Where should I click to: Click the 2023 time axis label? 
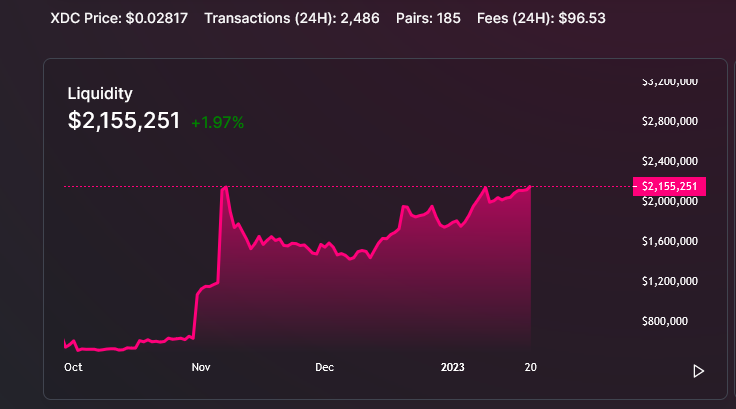(x=452, y=367)
